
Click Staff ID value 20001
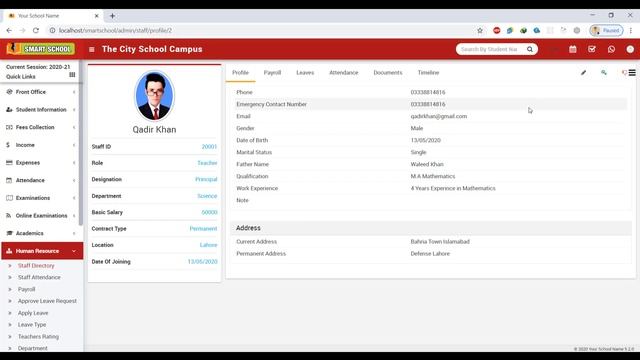pos(209,147)
